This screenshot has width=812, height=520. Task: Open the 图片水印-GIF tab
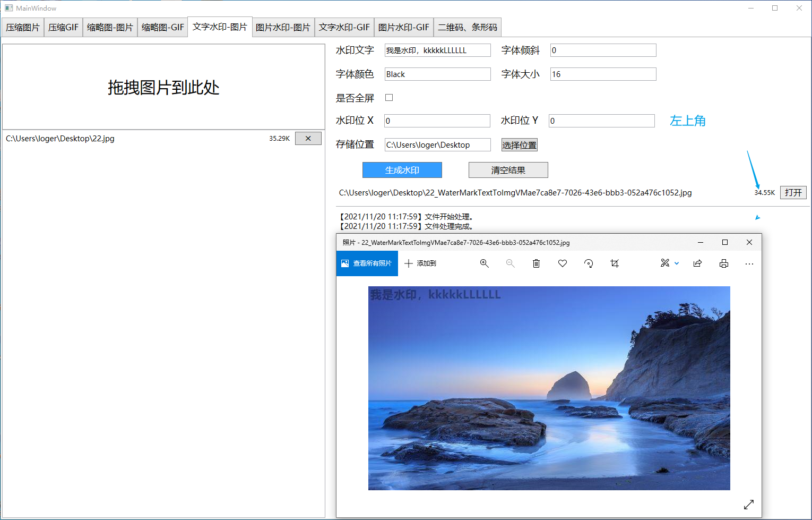point(404,28)
